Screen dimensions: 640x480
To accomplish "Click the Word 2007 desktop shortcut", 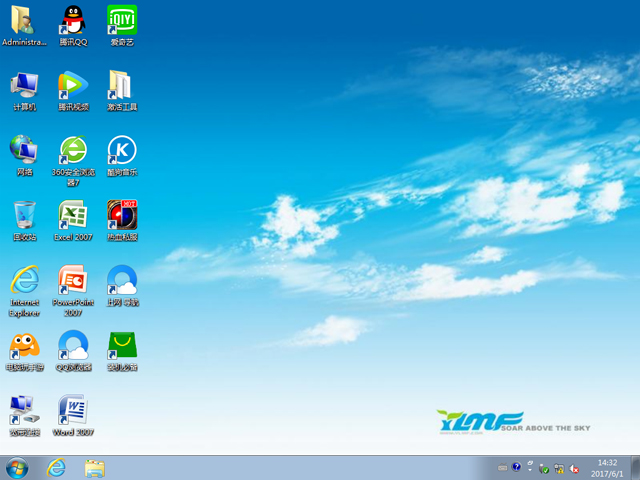I will (x=73, y=410).
